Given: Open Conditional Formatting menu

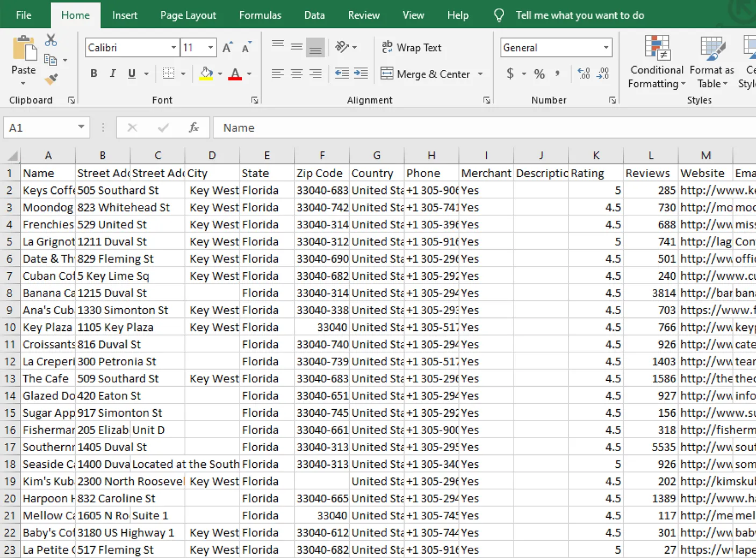Looking at the screenshot, I should click(657, 62).
